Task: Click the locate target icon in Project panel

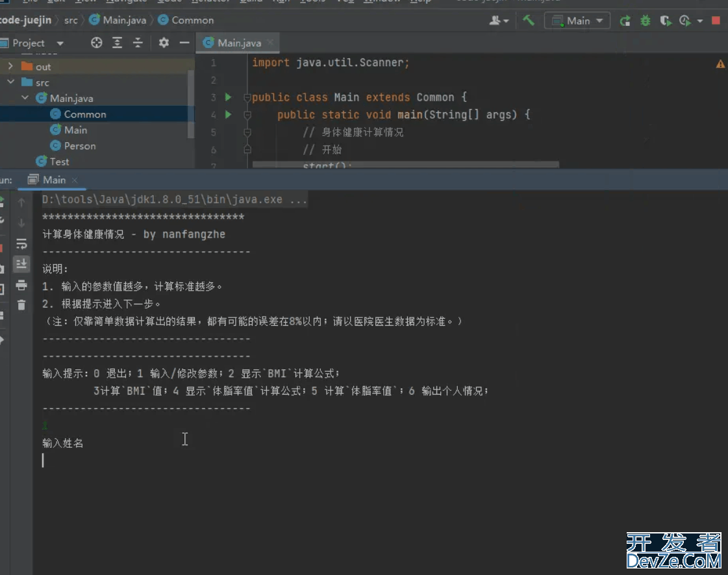Action: click(x=97, y=43)
